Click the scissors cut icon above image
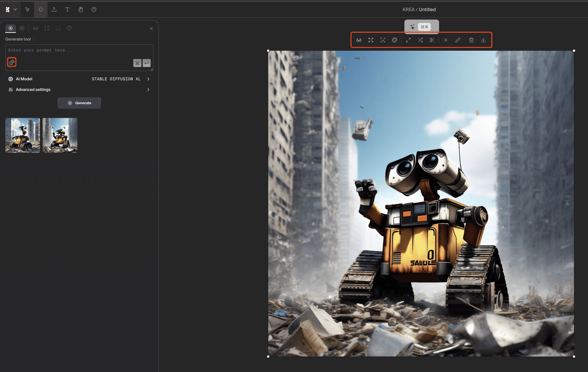The width and height of the screenshot is (588, 372). (432, 40)
